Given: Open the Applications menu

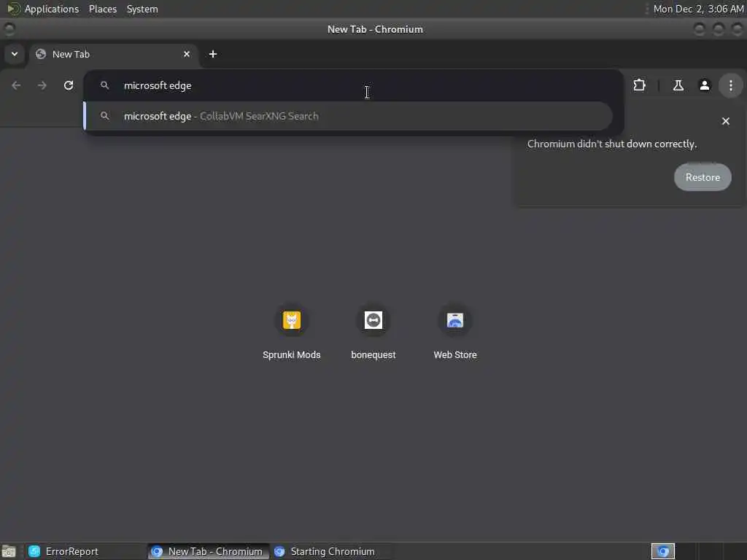Looking at the screenshot, I should click(x=52, y=9).
